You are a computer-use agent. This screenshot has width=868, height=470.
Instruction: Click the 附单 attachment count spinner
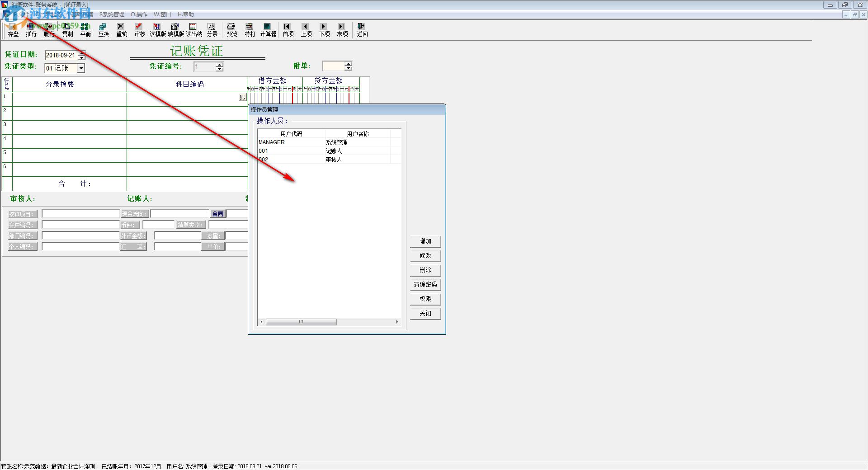[348, 66]
